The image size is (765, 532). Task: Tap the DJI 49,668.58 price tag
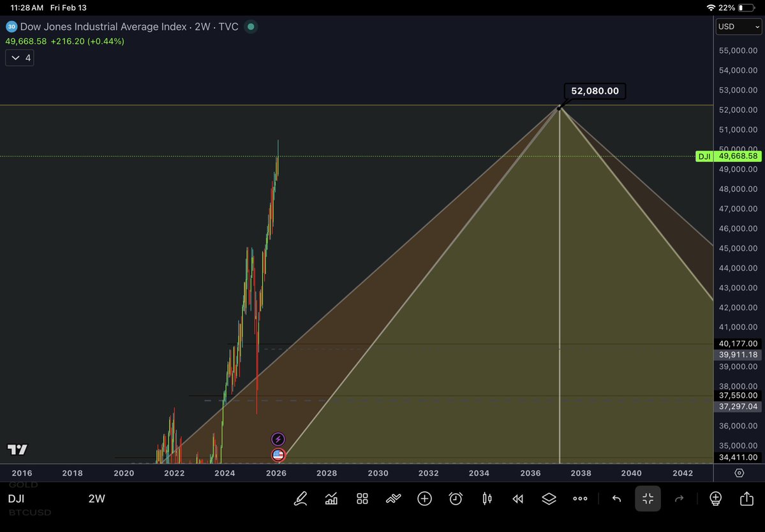click(x=729, y=156)
